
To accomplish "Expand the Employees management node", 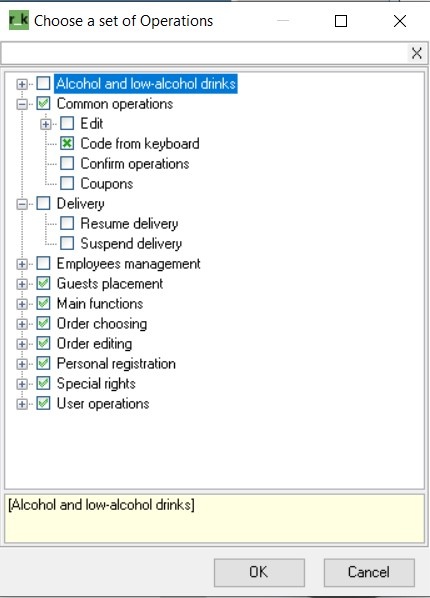I will pyautogui.click(x=22, y=264).
